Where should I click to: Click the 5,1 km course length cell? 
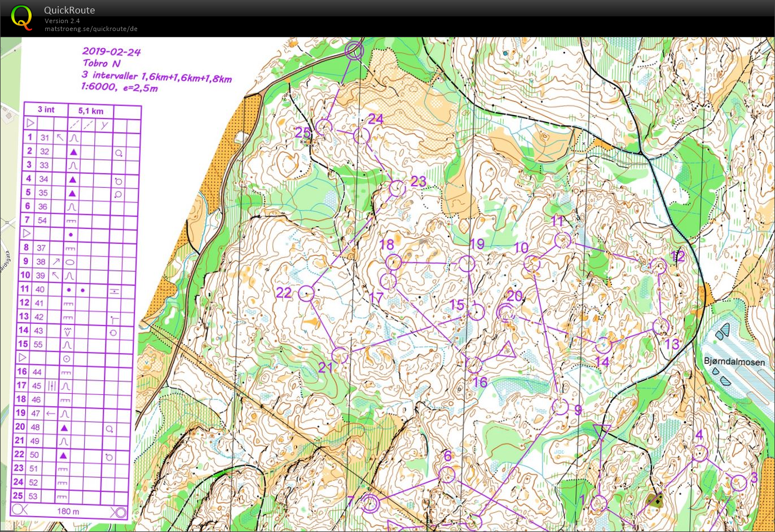tap(91, 111)
